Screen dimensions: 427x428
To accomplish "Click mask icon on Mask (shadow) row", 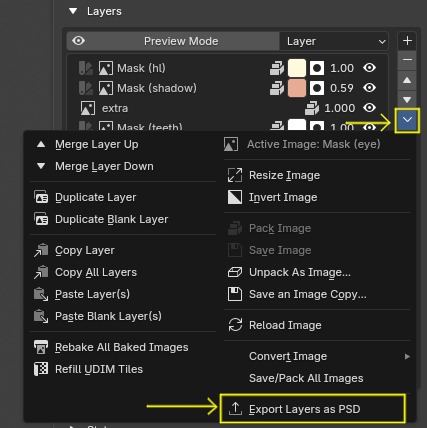I will [317, 88].
